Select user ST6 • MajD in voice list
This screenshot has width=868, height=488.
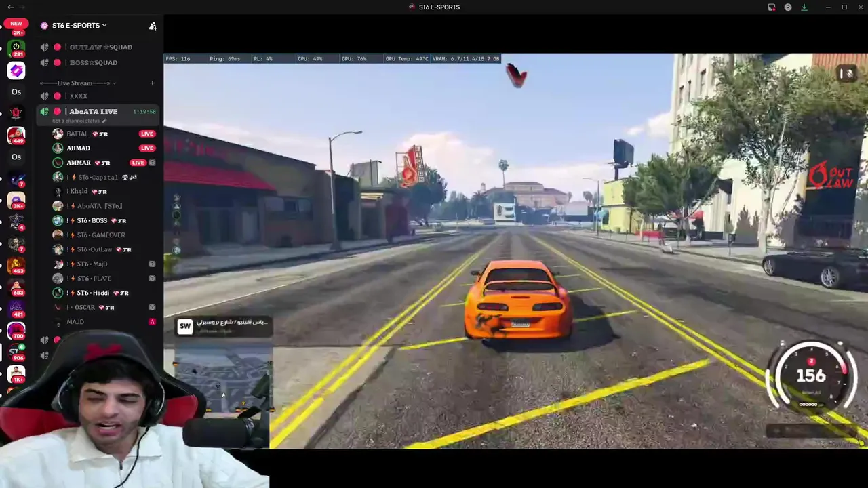pyautogui.click(x=104, y=264)
